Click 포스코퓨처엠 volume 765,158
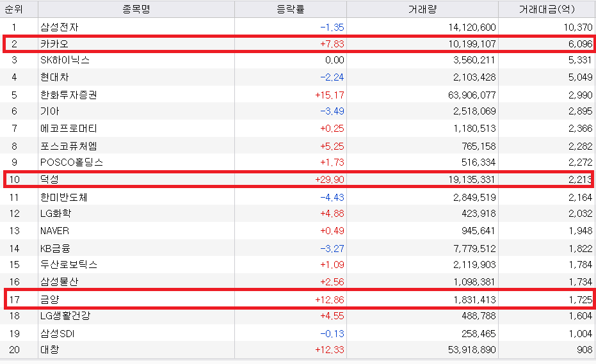This screenshot has height=364, width=596. tap(479, 146)
